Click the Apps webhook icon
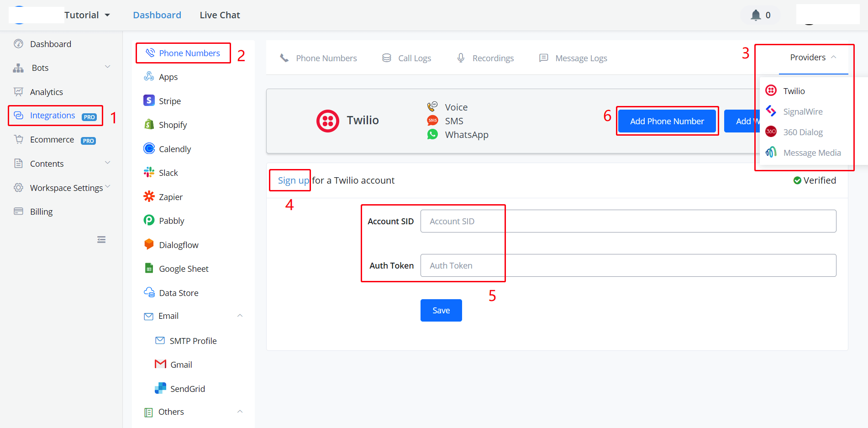This screenshot has width=868, height=428. pos(149,76)
